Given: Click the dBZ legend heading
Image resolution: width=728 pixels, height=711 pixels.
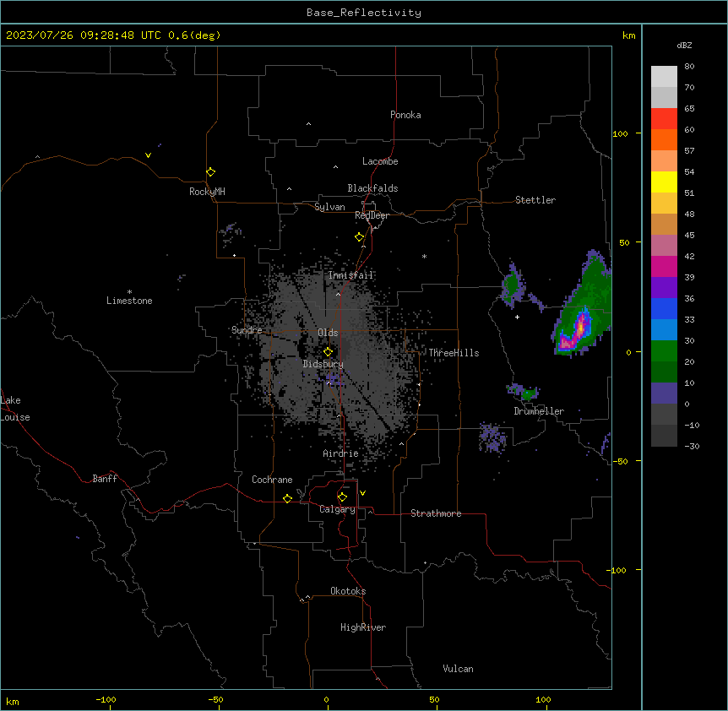Looking at the screenshot, I should pyautogui.click(x=684, y=46).
